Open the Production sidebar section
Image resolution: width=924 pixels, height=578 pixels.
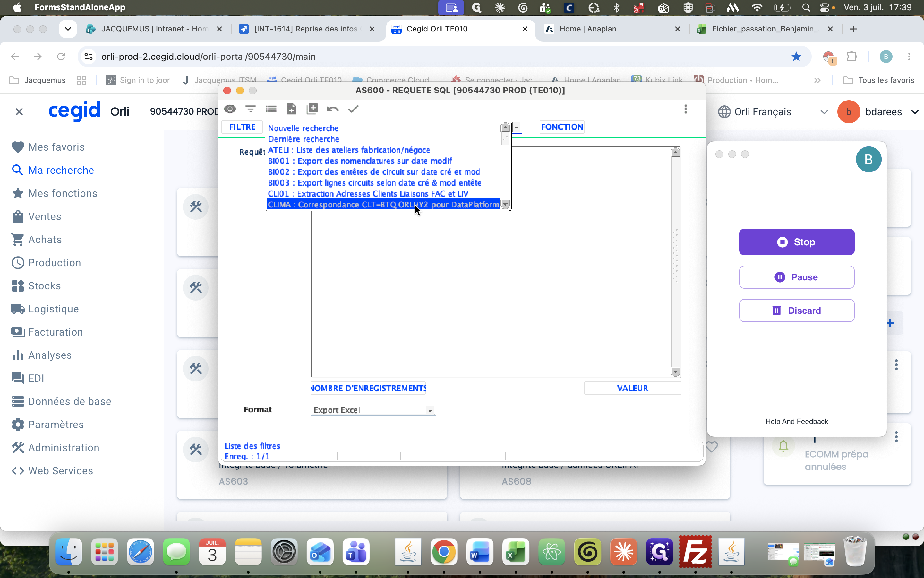(55, 263)
